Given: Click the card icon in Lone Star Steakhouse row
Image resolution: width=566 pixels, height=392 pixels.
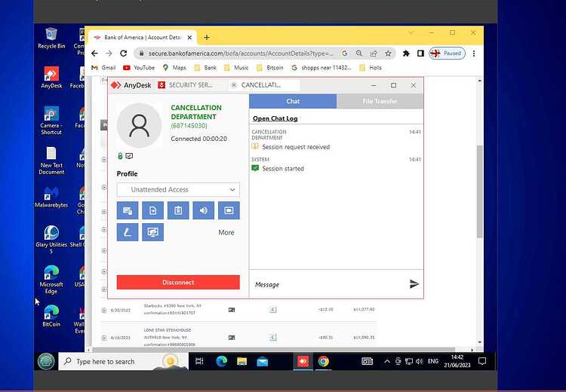Looking at the screenshot, I should pos(232,338).
